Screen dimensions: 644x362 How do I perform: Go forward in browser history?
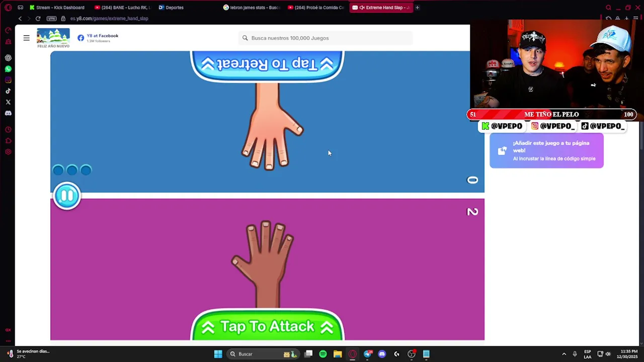[29, 19]
